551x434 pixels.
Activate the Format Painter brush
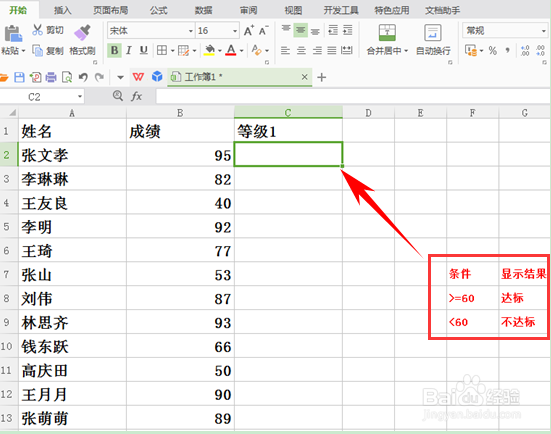[82, 32]
